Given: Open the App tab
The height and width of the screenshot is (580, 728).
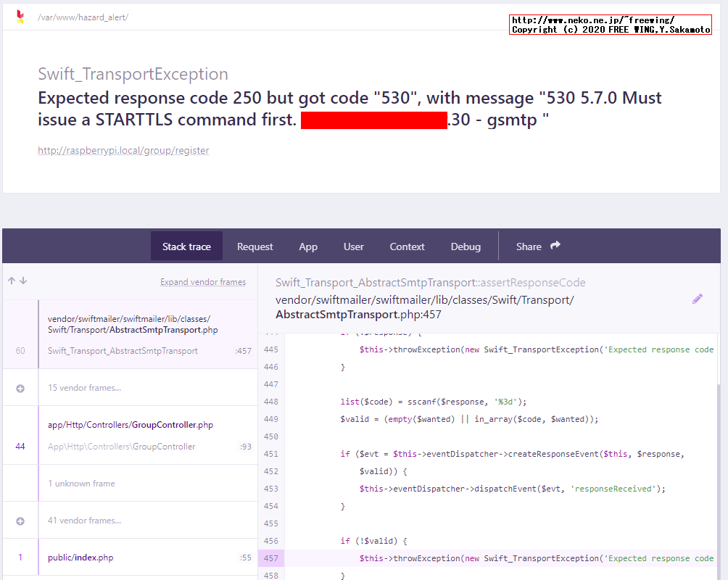Looking at the screenshot, I should click(308, 246).
